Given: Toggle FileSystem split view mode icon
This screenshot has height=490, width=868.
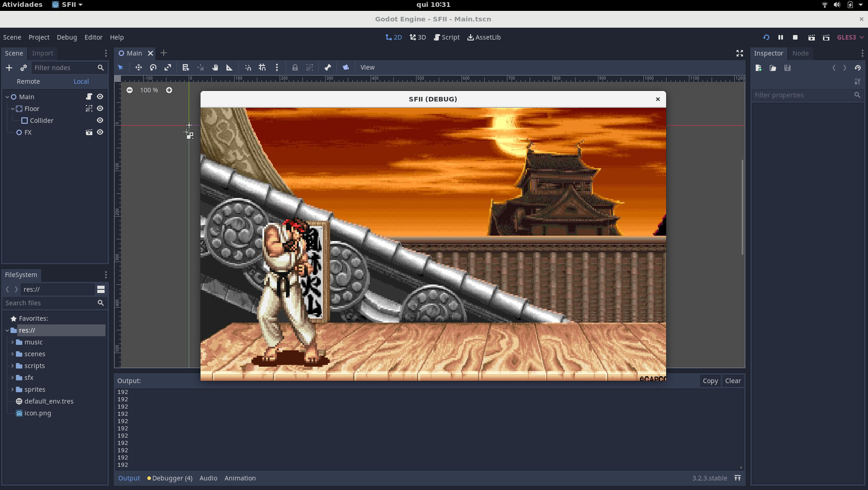Looking at the screenshot, I should (101, 289).
